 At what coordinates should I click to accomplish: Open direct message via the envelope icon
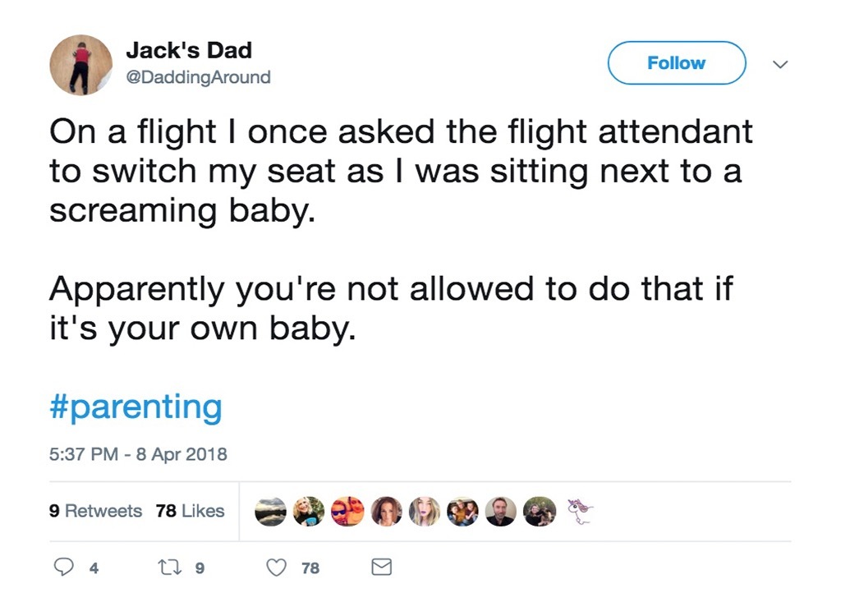tap(381, 567)
